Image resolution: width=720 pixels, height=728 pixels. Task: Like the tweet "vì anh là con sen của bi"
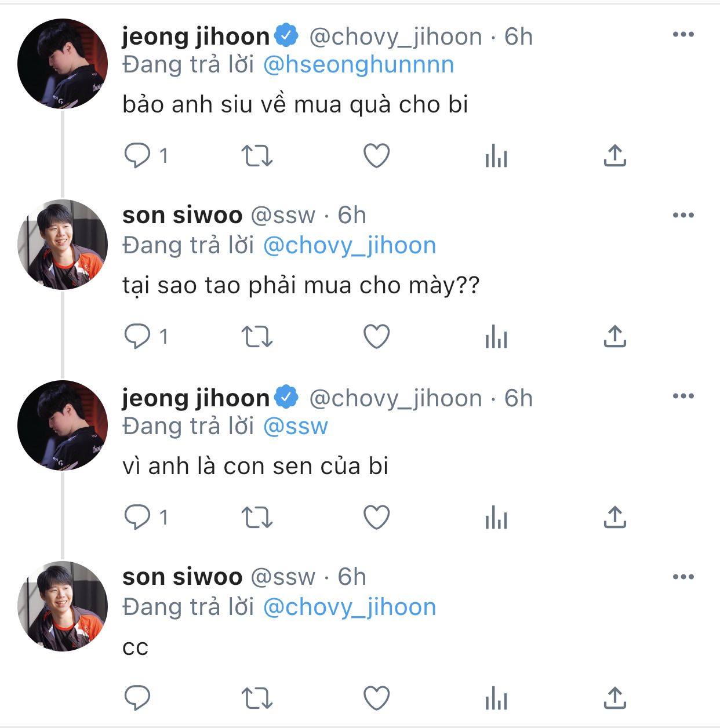pyautogui.click(x=376, y=517)
